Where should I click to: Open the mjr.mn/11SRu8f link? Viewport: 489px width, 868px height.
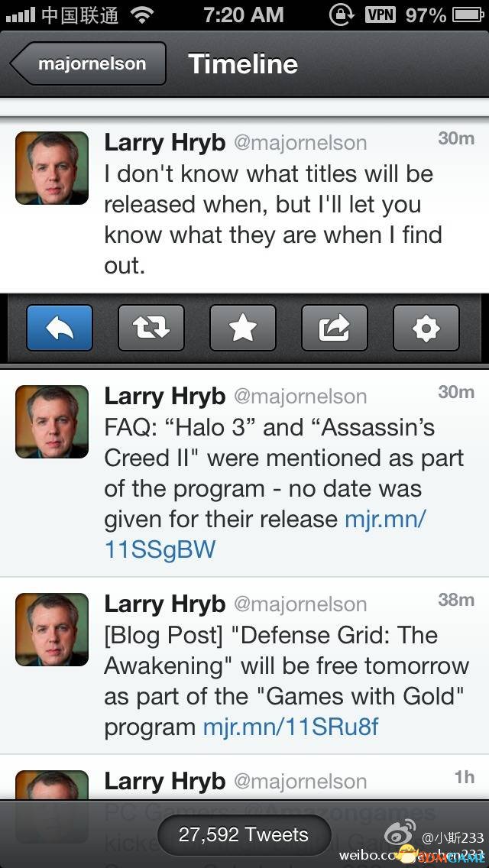291,727
